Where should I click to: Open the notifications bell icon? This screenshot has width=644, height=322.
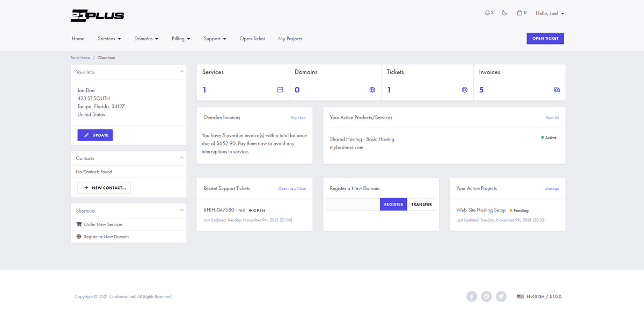pos(487,12)
